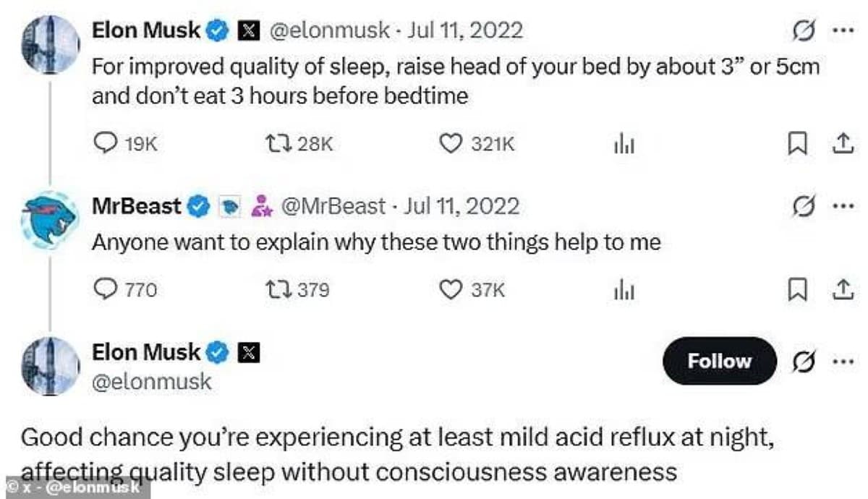The image size is (868, 499).
Task: Open @elonmusk handle under the bottom tweet
Action: (x=151, y=382)
